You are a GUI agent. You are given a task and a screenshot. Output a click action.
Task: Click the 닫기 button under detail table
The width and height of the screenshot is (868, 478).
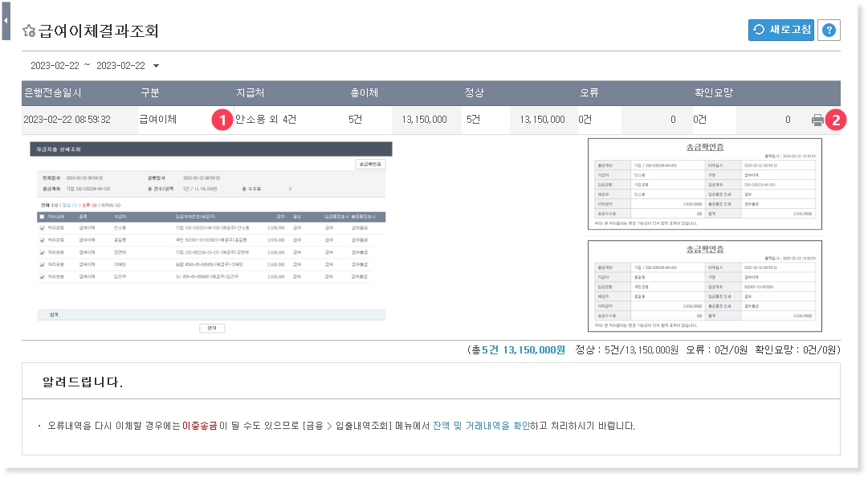click(x=210, y=328)
